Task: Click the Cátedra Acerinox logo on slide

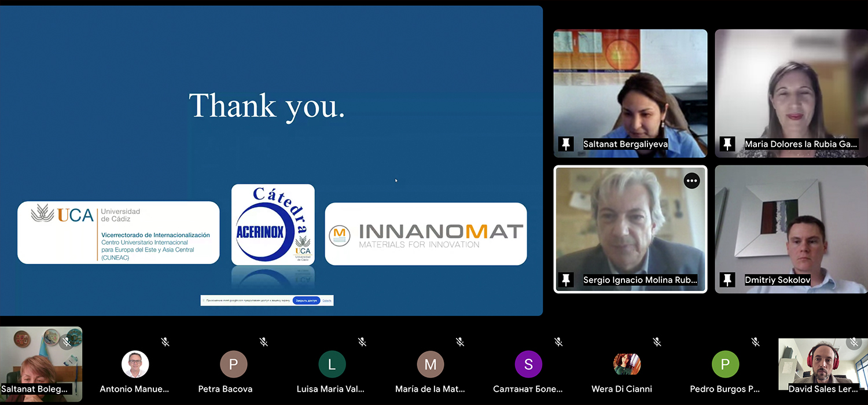Action: click(273, 224)
